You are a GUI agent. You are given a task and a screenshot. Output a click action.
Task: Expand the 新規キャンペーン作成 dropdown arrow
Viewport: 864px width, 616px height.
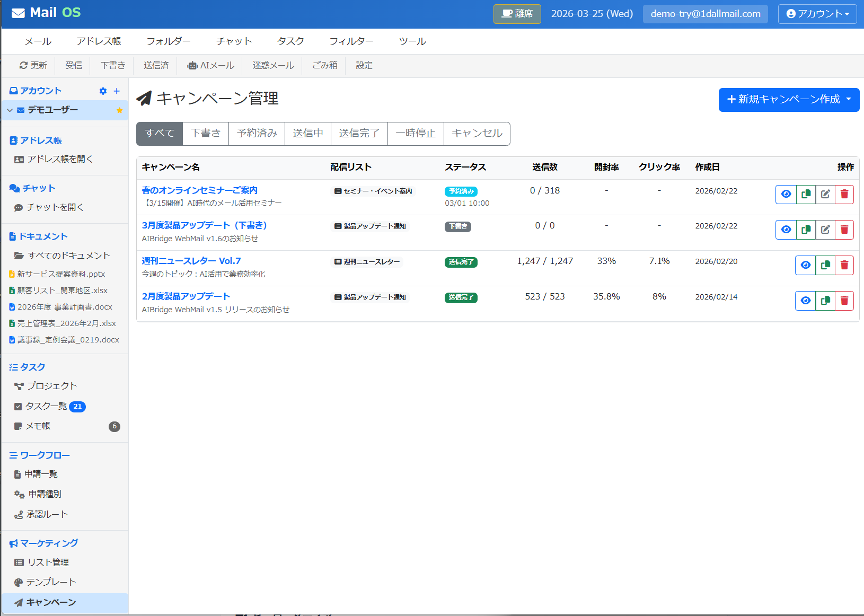tap(848, 100)
